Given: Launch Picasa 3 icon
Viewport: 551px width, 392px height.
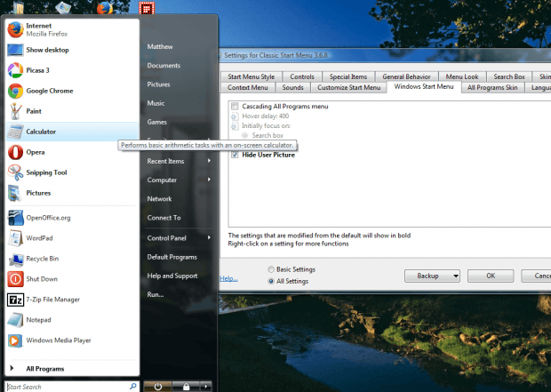Looking at the screenshot, I should pos(15,70).
